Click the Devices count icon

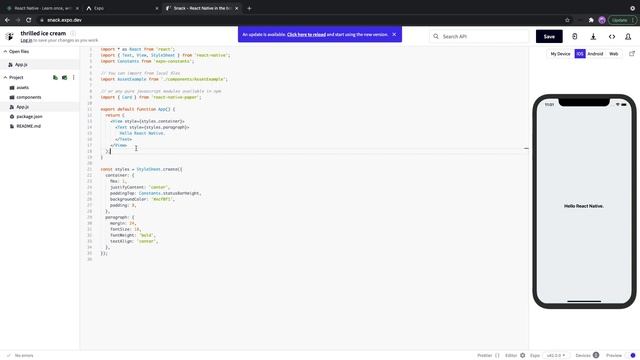click(x=596, y=355)
